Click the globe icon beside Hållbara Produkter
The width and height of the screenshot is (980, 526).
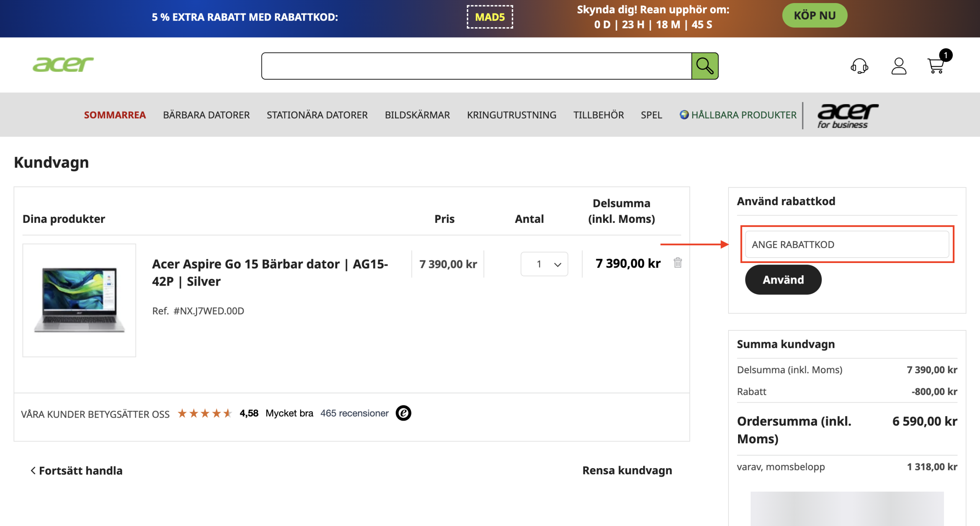[684, 115]
